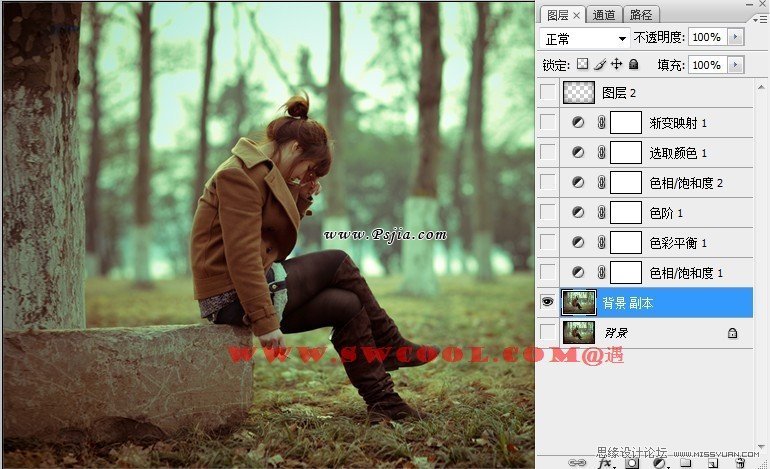Show the 选取颜色 1 layer visibility
This screenshot has width=770, height=469.
(x=548, y=152)
